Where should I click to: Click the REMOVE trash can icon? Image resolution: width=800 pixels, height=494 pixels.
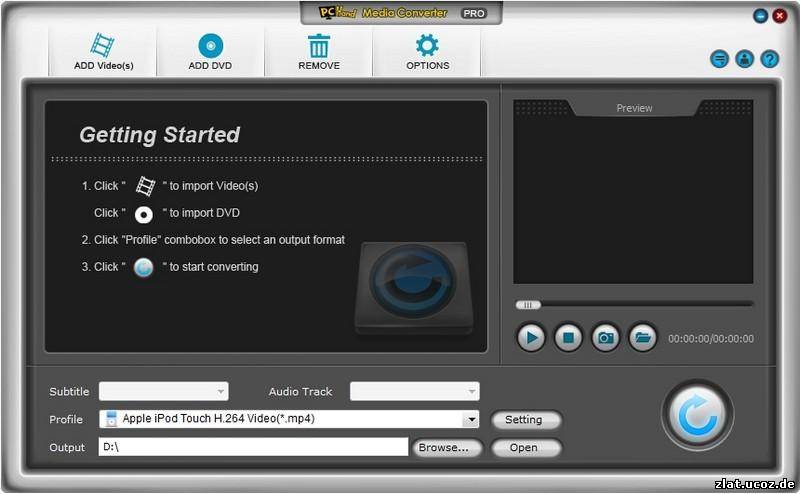[x=319, y=46]
